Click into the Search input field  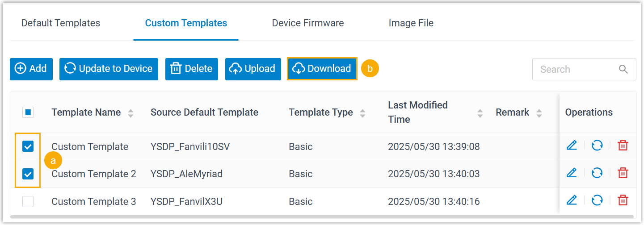[x=574, y=69]
